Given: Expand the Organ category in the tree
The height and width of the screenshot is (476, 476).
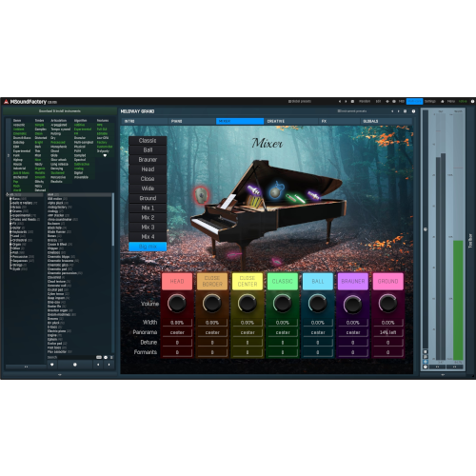Looking at the screenshot, I should pyautogui.click(x=10, y=245).
